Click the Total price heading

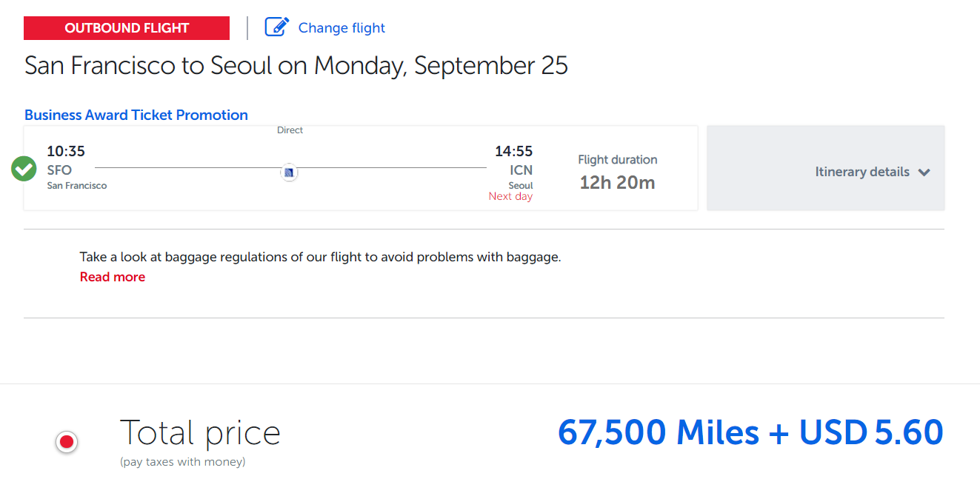(200, 433)
